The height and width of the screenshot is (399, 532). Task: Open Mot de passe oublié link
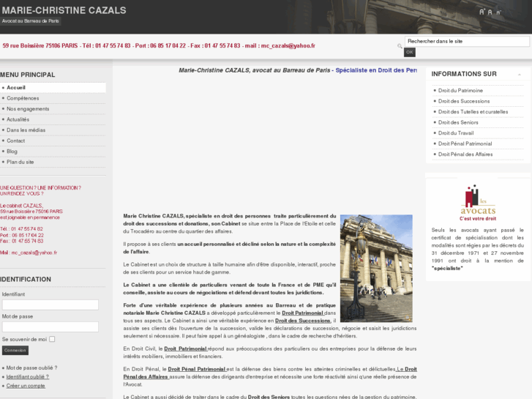coord(31,368)
